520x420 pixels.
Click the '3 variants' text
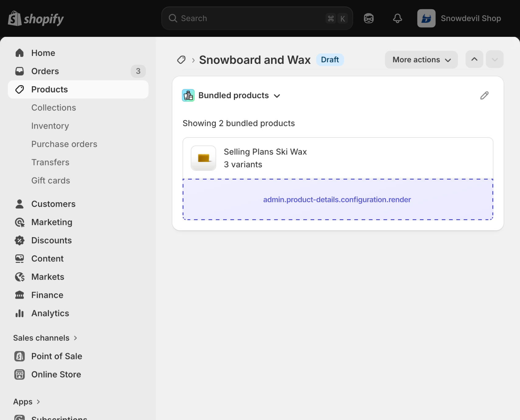pos(243,165)
